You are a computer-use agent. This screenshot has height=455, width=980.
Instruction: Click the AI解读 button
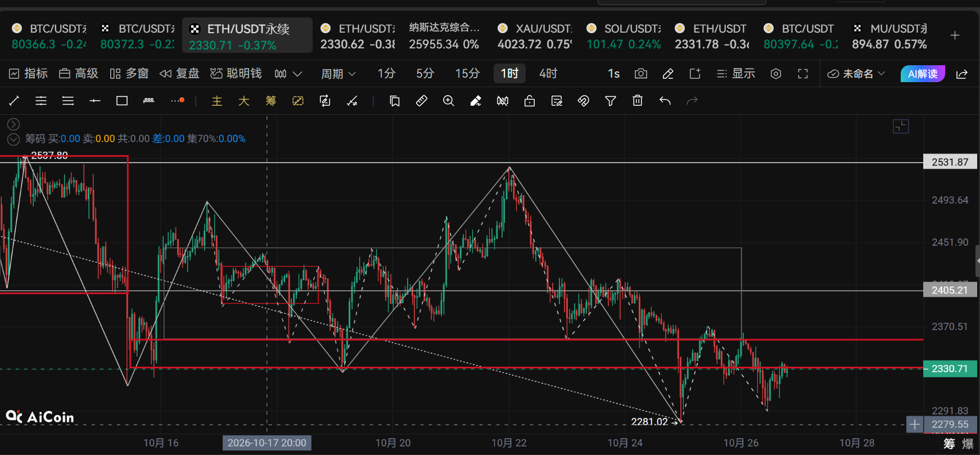pyautogui.click(x=923, y=74)
